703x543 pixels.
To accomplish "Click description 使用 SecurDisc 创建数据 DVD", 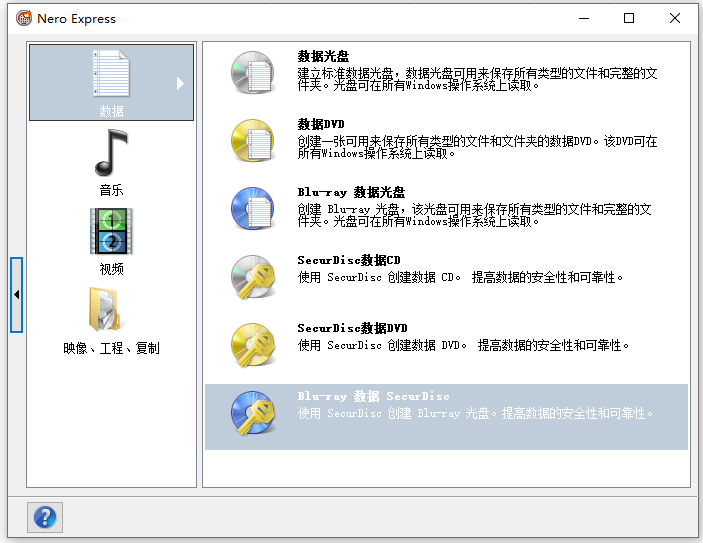I will click(464, 346).
